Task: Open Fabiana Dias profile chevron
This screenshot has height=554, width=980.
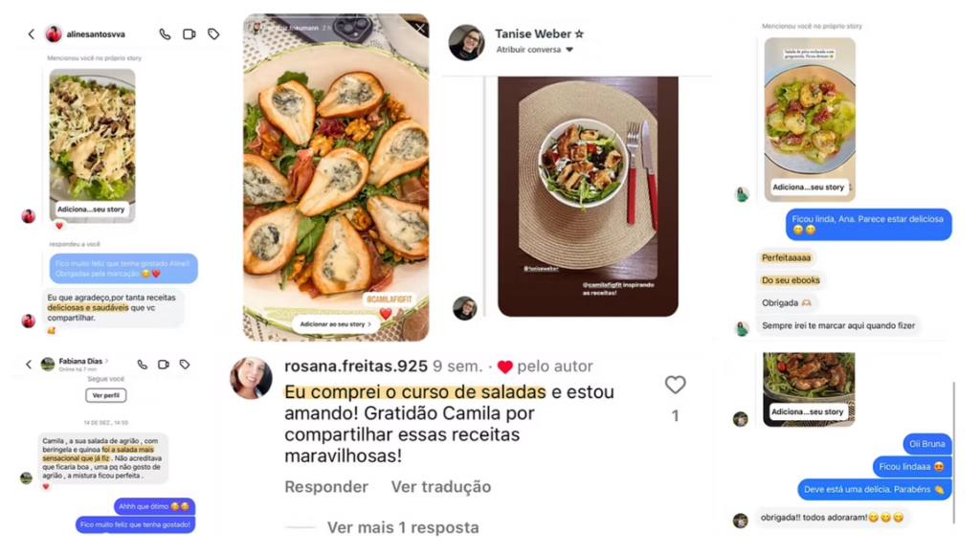Action: coord(107,361)
